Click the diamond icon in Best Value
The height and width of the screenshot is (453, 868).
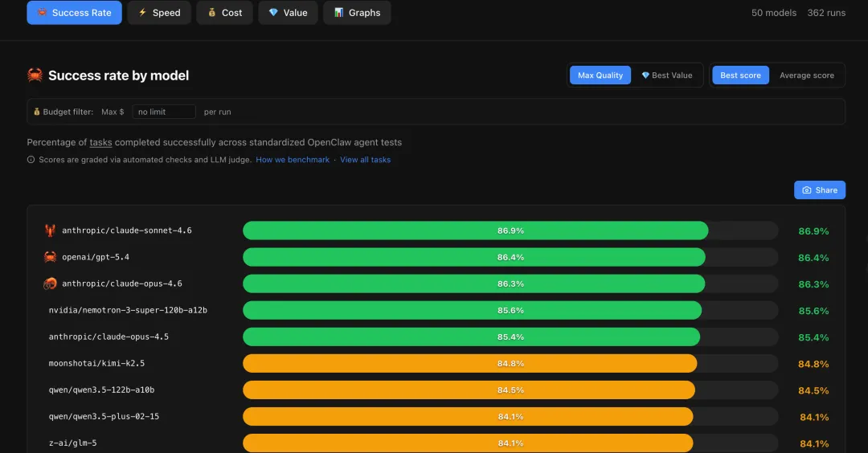pyautogui.click(x=645, y=75)
